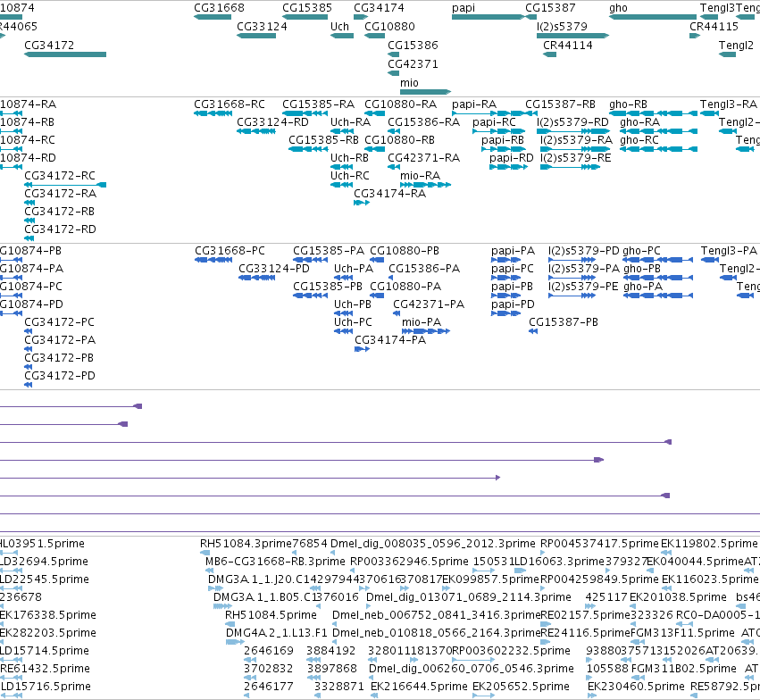Screen dimensions: 760x700
Task: Click the CG15386 gene label
Action: pyautogui.click(x=413, y=46)
